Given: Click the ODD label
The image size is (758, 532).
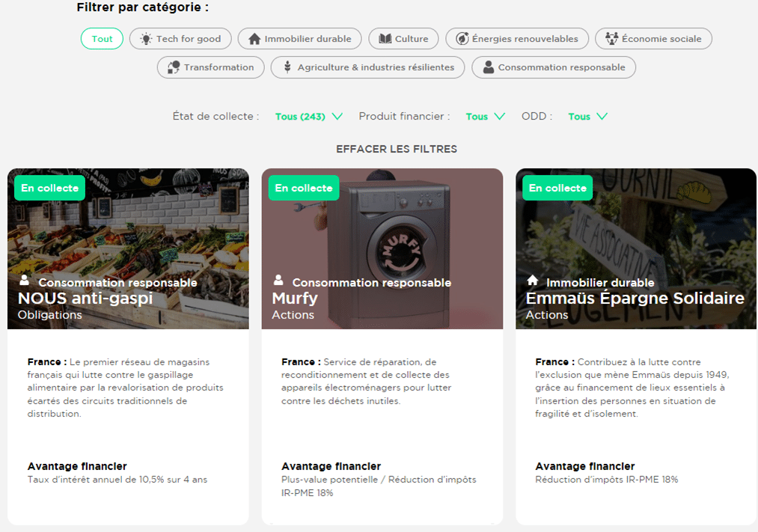Looking at the screenshot, I should pyautogui.click(x=537, y=117).
